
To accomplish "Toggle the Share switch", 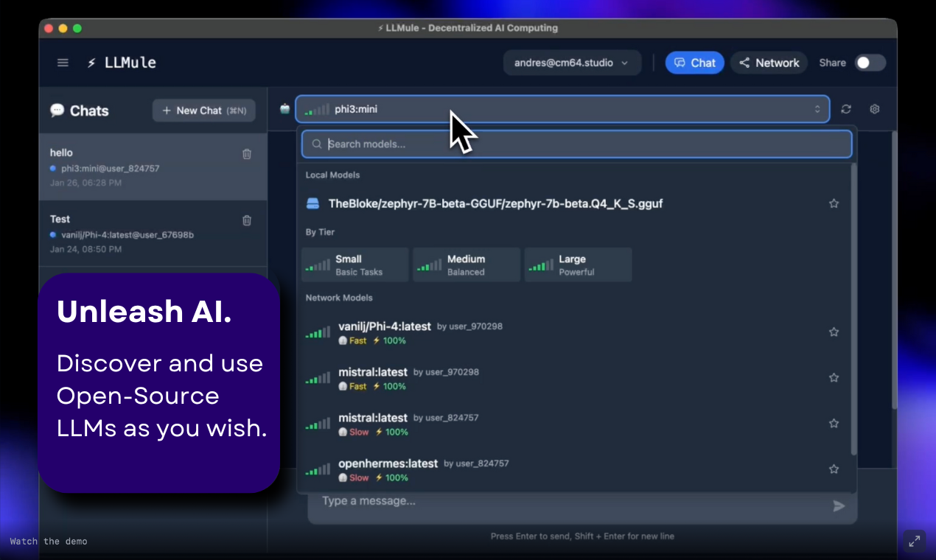I will coord(870,63).
